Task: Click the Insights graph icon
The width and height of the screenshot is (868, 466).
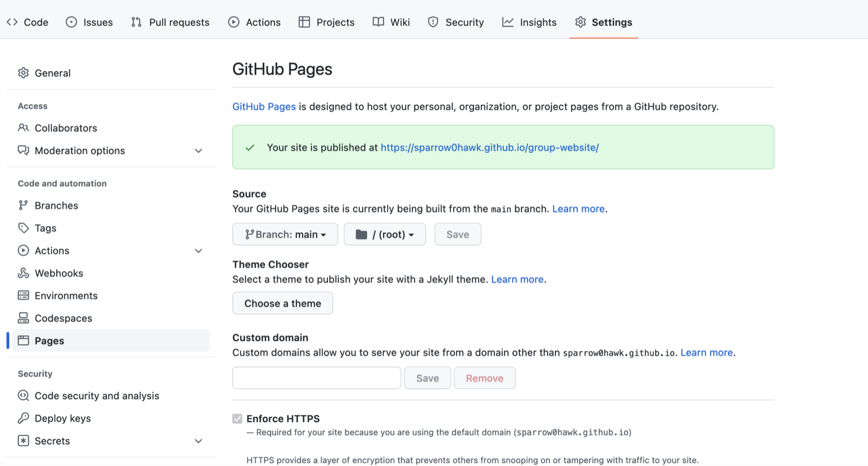Action: click(508, 22)
